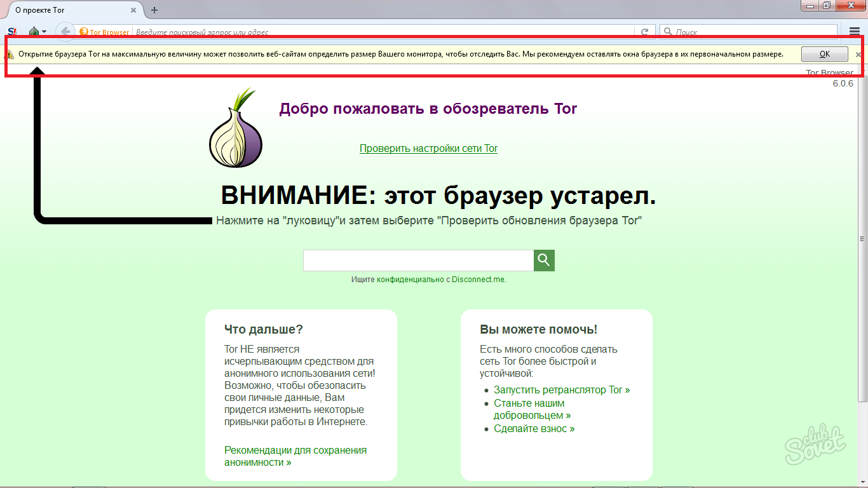Focus the address bar input field
868x488 pixels.
pos(384,32)
